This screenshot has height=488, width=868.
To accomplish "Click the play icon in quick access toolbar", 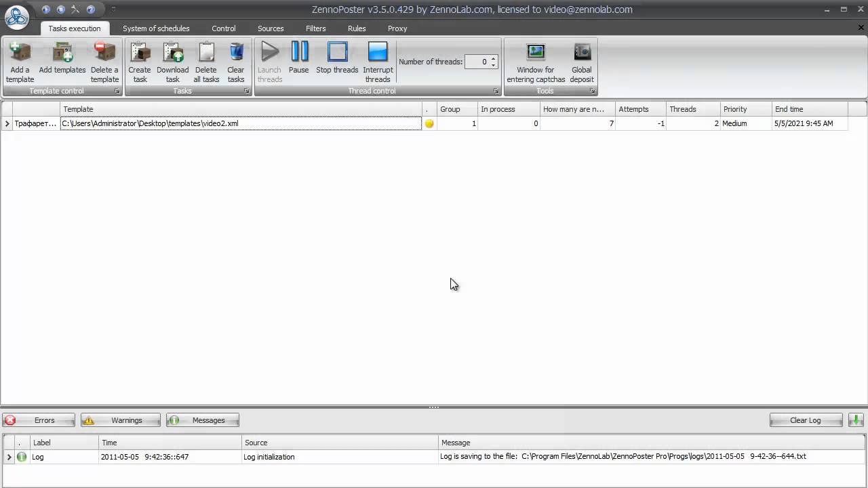I will (46, 9).
